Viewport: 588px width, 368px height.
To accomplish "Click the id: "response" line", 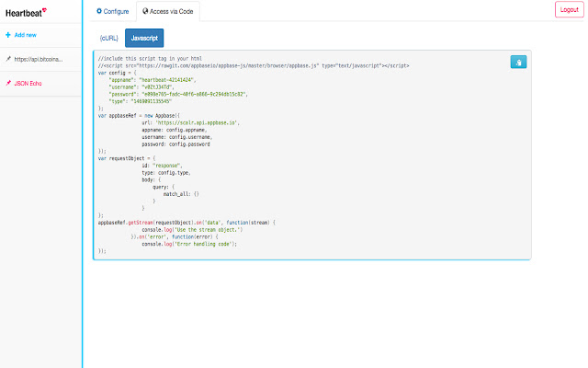I will point(162,166).
